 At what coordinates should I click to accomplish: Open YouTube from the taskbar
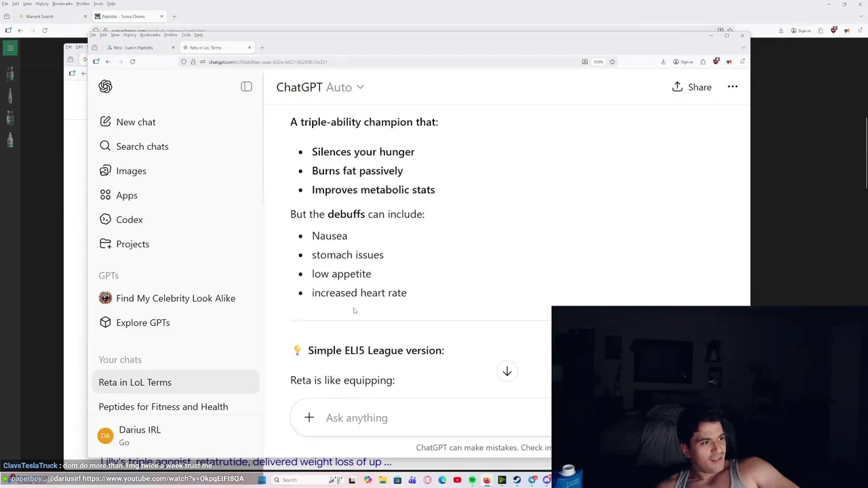click(457, 480)
